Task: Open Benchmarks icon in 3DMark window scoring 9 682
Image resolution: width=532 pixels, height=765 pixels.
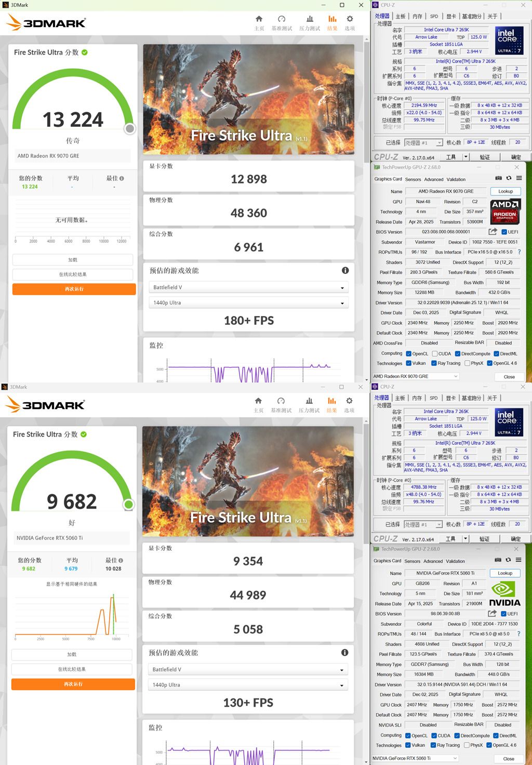Action: tap(281, 401)
